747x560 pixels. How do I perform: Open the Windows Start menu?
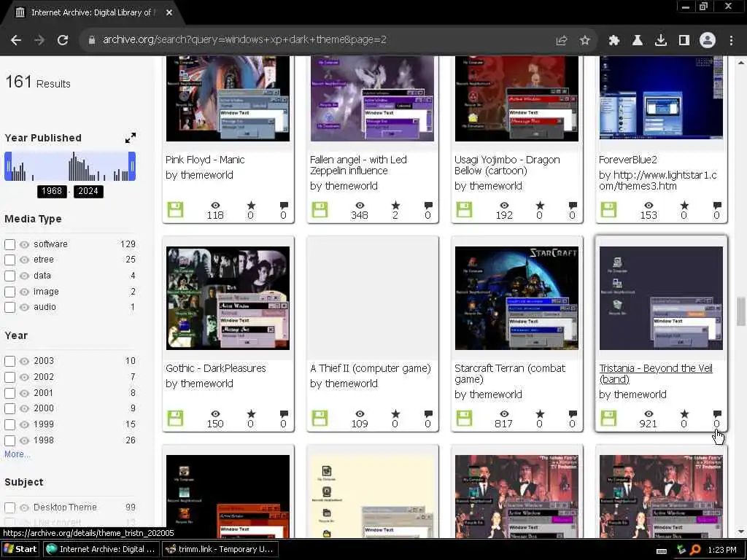[x=20, y=549]
